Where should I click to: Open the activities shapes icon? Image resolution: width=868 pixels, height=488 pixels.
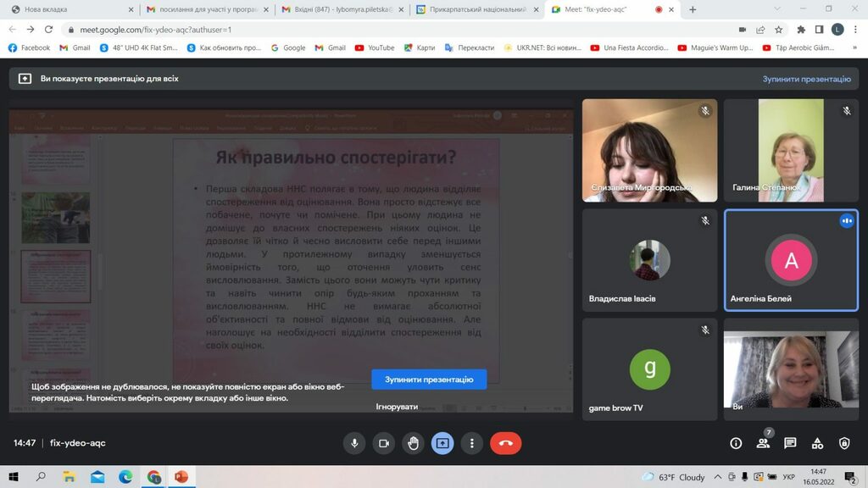coord(817,443)
